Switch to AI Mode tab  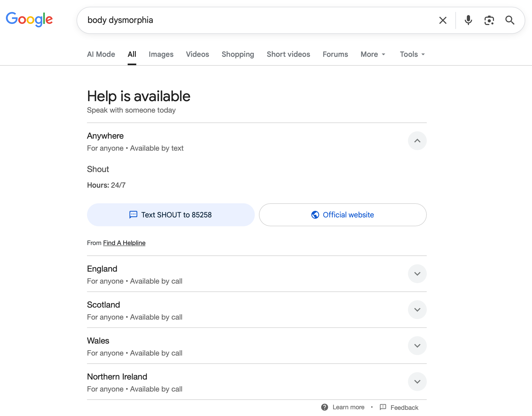[x=101, y=54]
